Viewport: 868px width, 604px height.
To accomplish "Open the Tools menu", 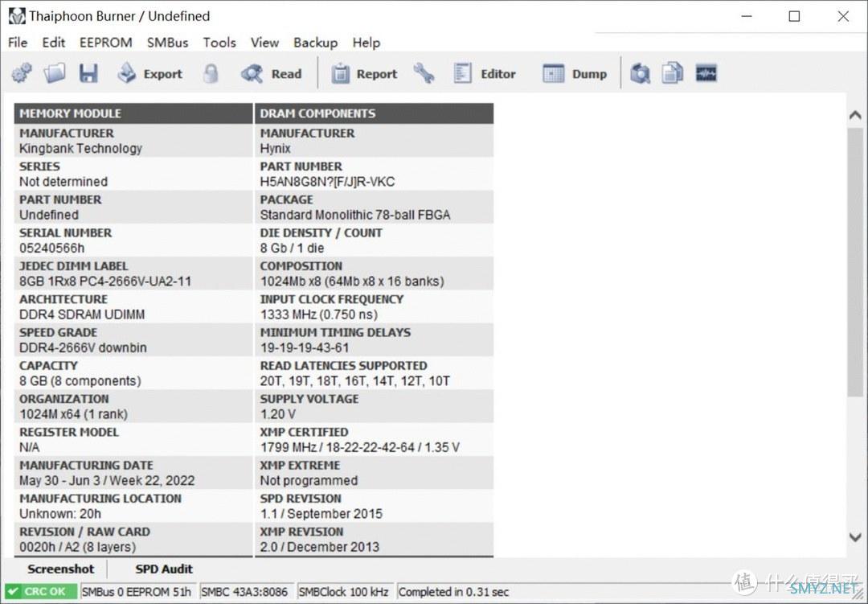I will pyautogui.click(x=219, y=43).
